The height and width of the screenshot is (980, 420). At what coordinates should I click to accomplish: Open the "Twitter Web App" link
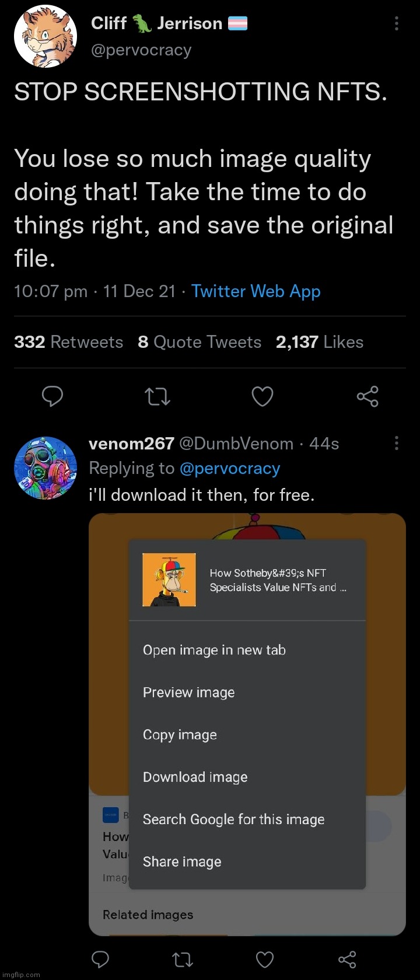click(256, 291)
